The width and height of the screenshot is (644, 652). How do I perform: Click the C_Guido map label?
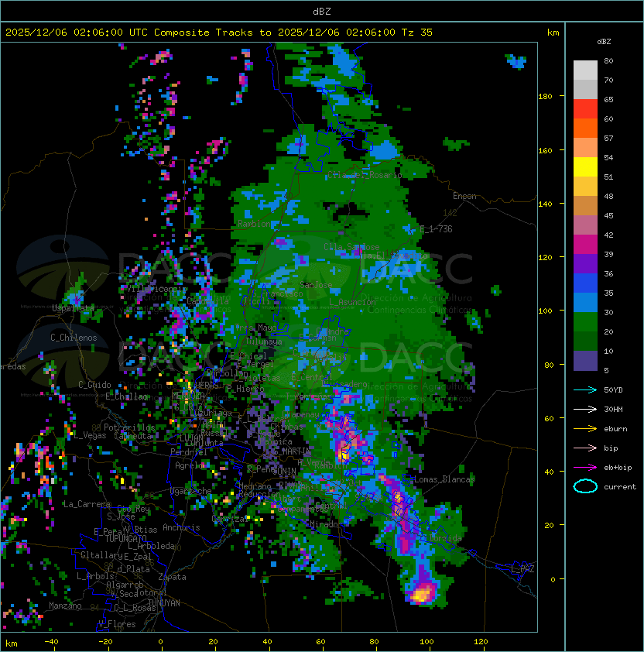click(94, 385)
